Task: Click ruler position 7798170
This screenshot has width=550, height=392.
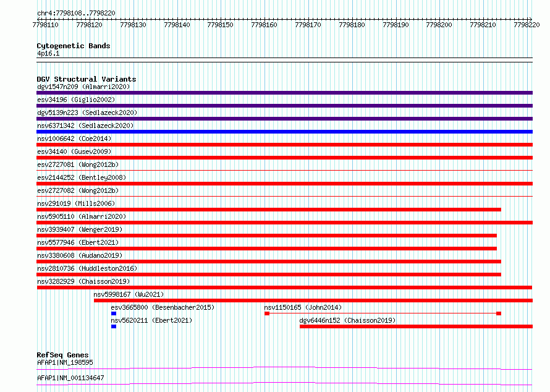Action: pyautogui.click(x=308, y=25)
